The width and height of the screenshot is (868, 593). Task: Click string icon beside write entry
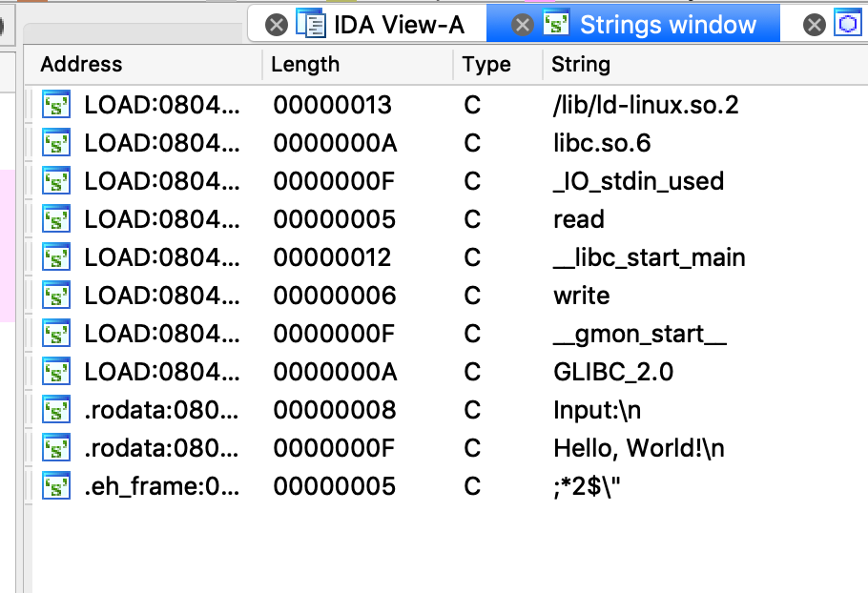(56, 296)
